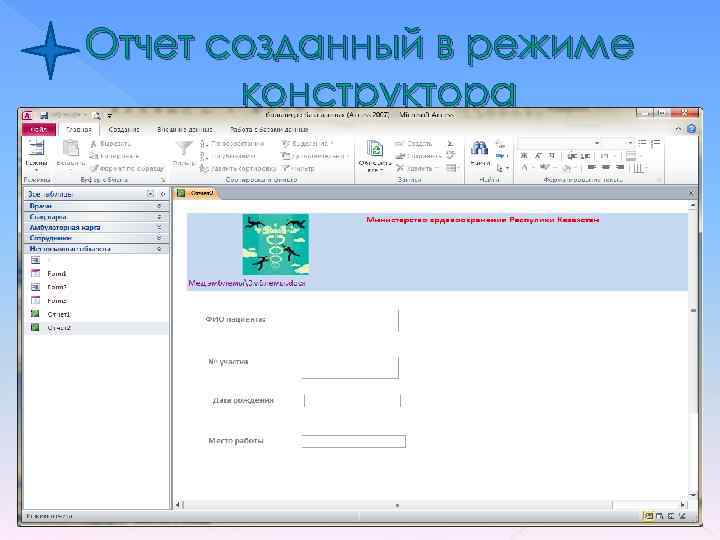Sort ascending (По возрастанию)
Screen dimensions: 720x540
coord(233,144)
